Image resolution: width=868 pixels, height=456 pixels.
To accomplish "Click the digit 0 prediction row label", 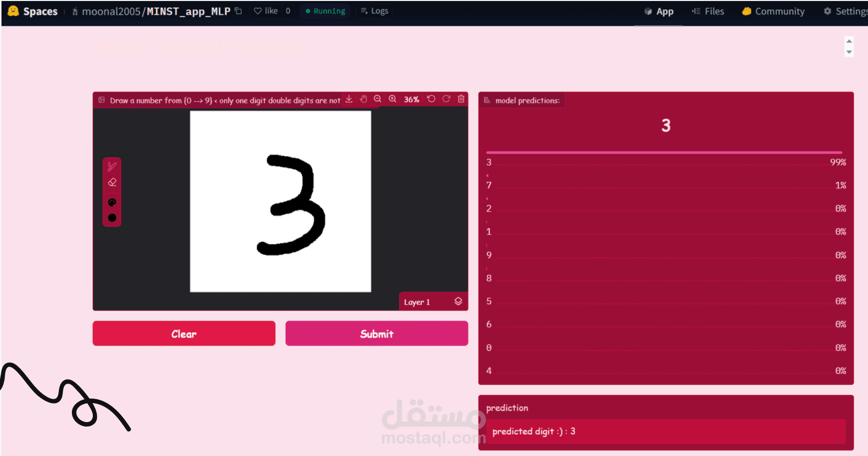I will coord(489,348).
